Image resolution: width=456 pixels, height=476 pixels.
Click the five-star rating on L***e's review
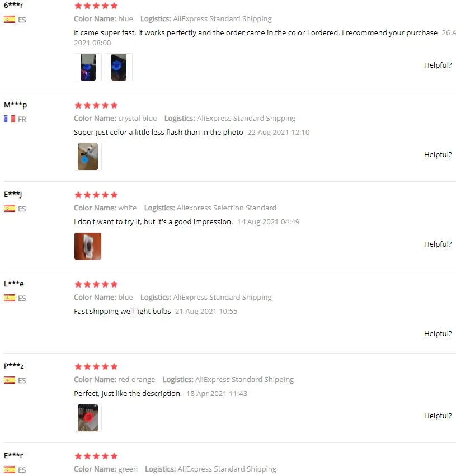coord(96,285)
